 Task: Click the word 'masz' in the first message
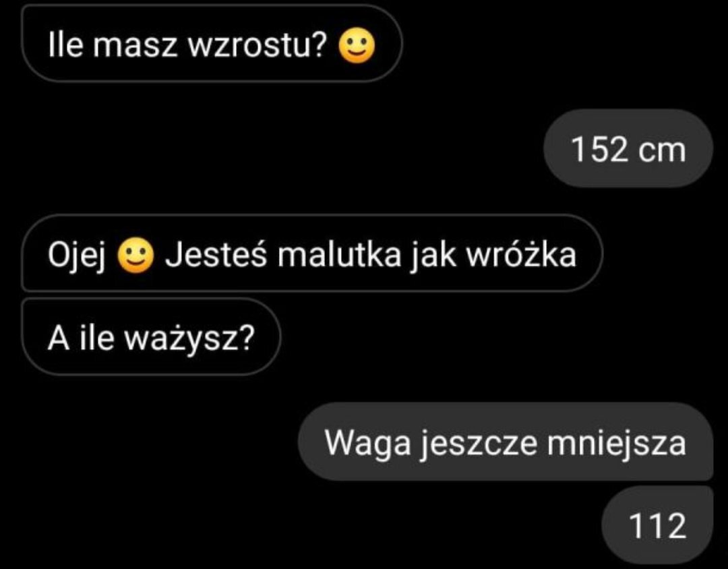coord(135,47)
